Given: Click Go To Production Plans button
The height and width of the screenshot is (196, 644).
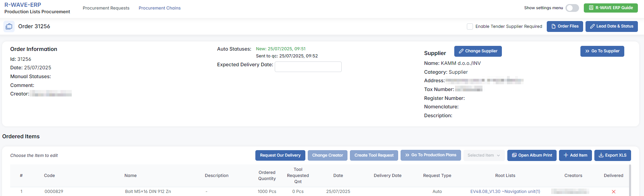Looking at the screenshot, I should (430, 155).
